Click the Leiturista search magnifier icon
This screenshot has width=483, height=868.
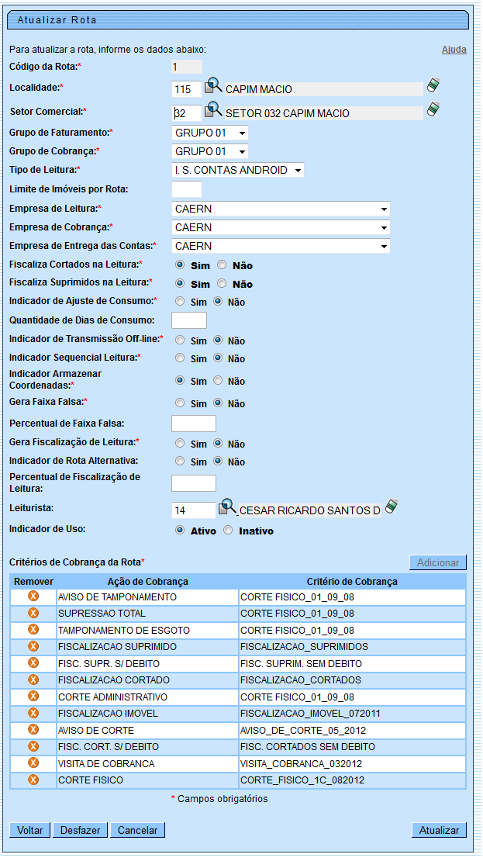(227, 507)
